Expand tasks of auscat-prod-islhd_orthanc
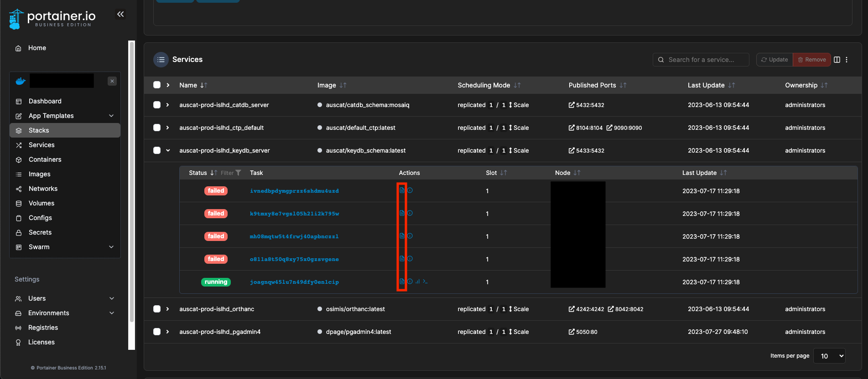 pyautogui.click(x=168, y=309)
